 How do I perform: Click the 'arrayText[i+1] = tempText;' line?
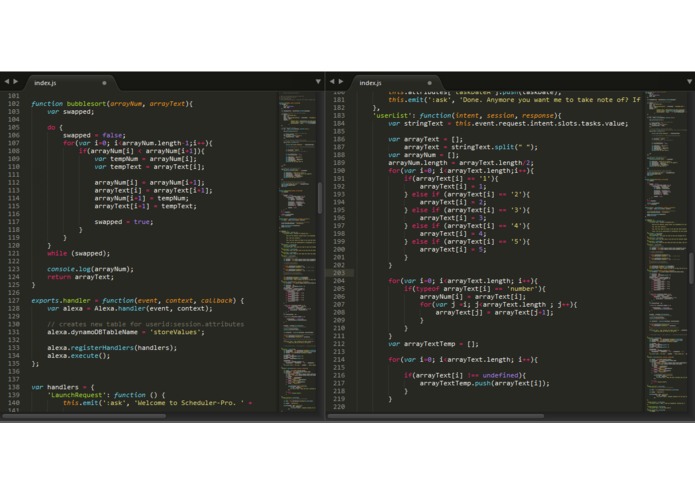pos(145,206)
